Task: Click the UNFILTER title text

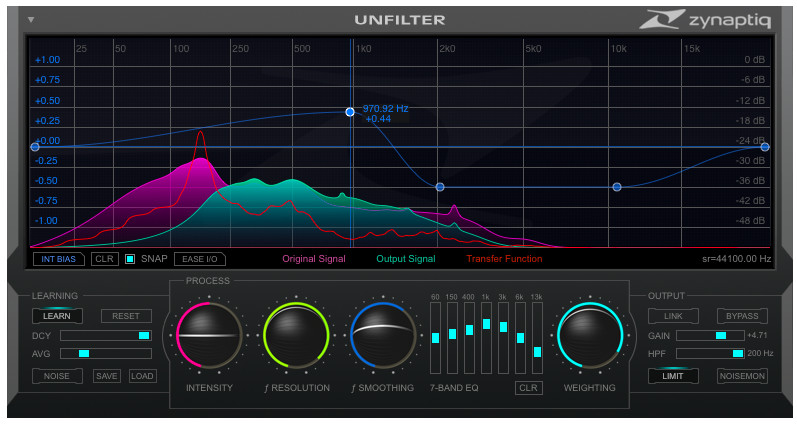Action: click(x=400, y=20)
